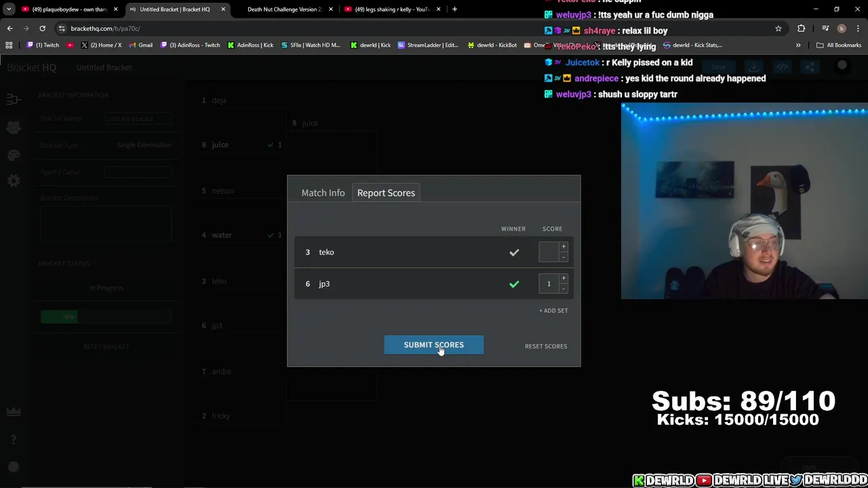The height and width of the screenshot is (488, 868).
Task: Select the juice match entry in the bracket
Action: point(241,145)
